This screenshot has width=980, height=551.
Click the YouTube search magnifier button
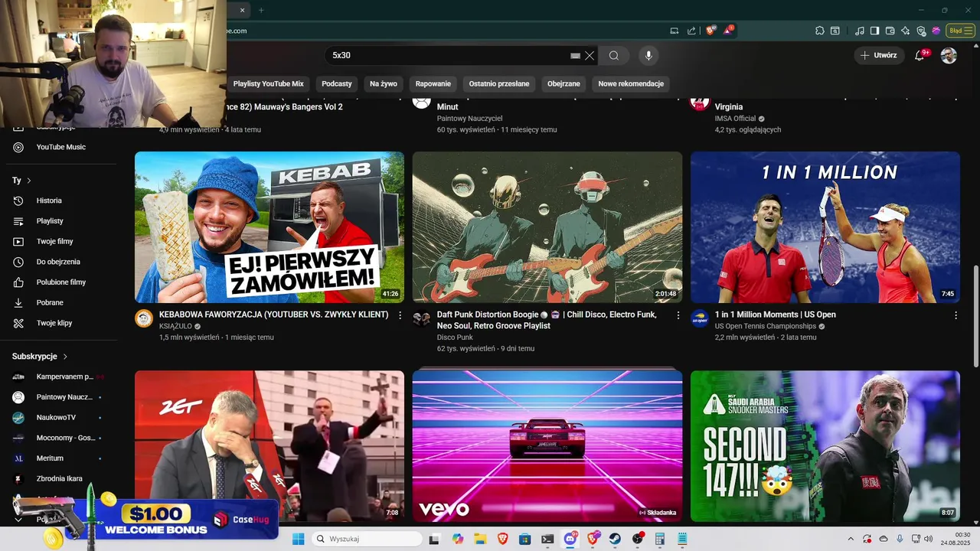pos(614,55)
